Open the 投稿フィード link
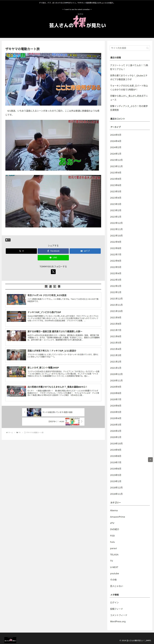This screenshot has height=644, width=154. click(x=116, y=609)
